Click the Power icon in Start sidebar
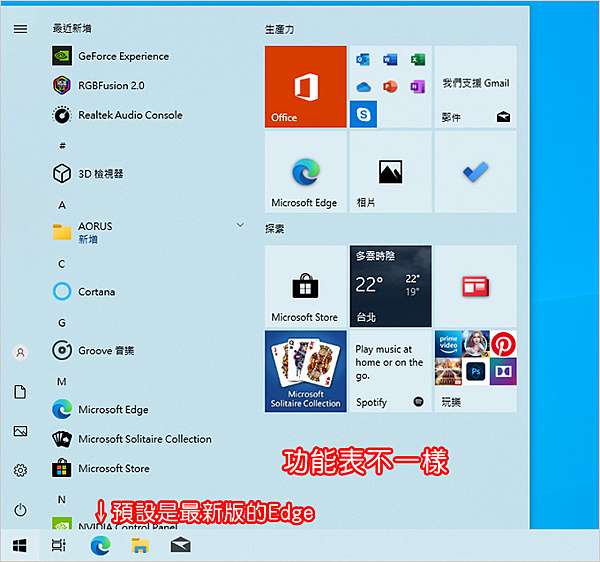Screen dimensions: 600x562 [x=20, y=510]
